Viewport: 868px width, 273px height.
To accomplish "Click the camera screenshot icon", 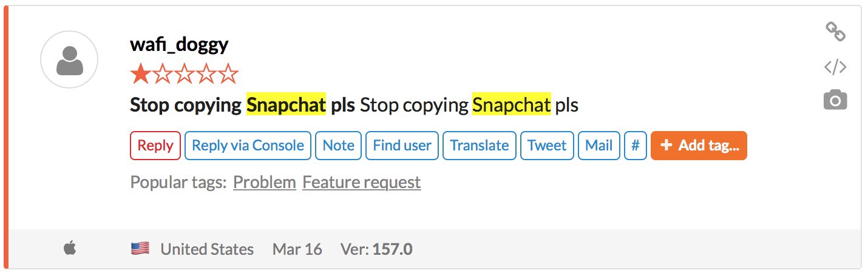I will [835, 100].
